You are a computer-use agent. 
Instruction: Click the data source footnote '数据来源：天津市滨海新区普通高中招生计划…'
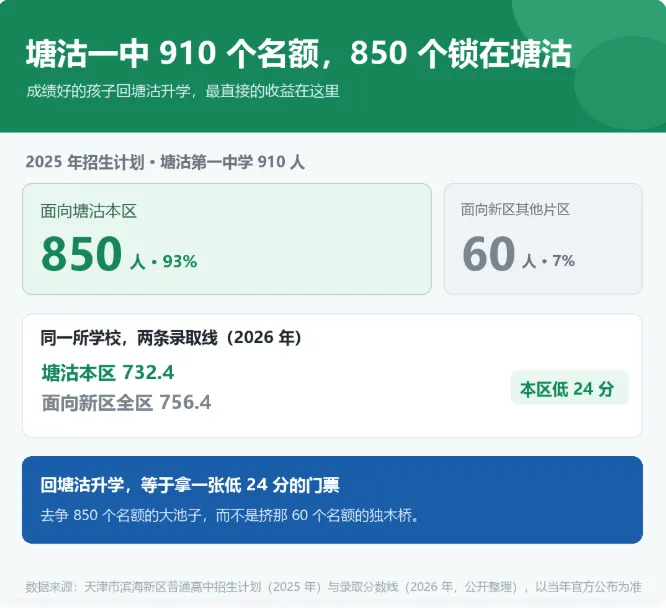pos(333,587)
